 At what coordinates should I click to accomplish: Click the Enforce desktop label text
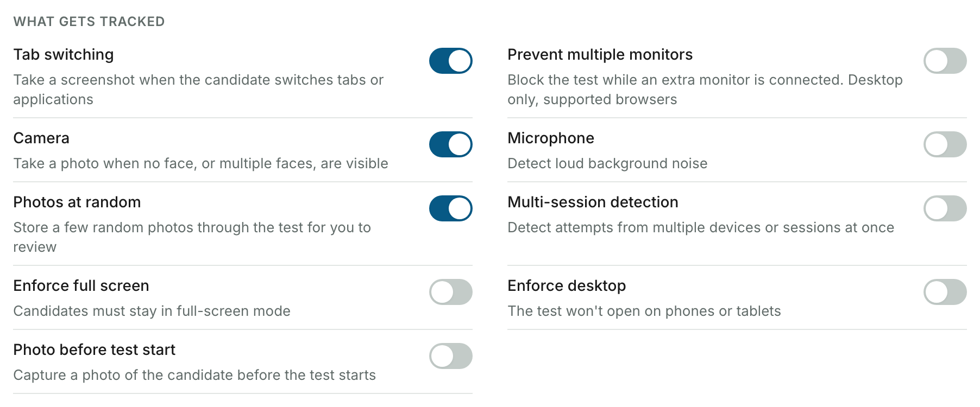[x=567, y=286]
